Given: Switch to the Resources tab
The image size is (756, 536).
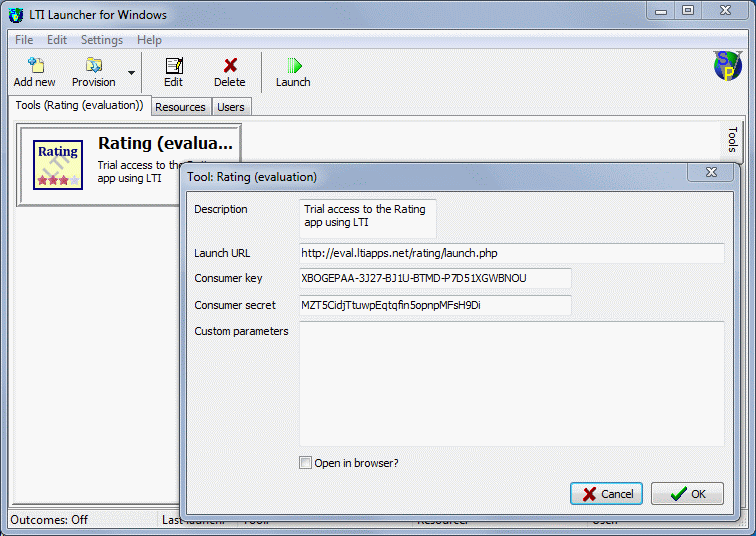Looking at the screenshot, I should click(x=180, y=107).
